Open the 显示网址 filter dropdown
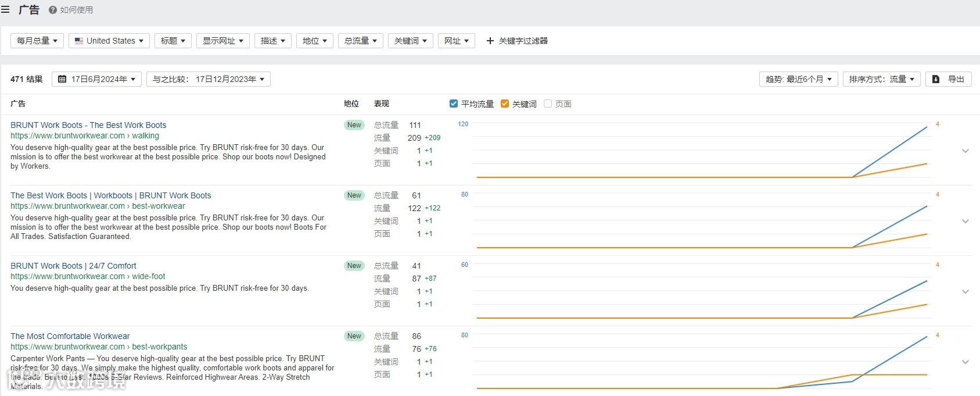 click(223, 41)
